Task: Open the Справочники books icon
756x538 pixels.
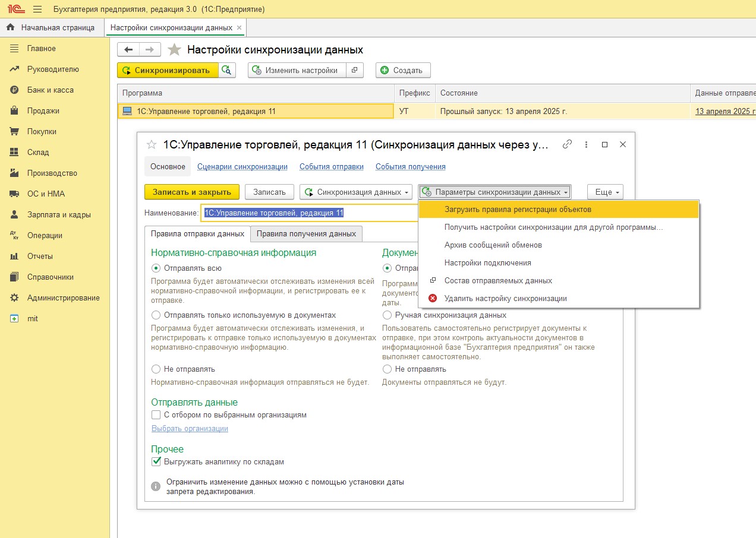Action: coord(14,277)
